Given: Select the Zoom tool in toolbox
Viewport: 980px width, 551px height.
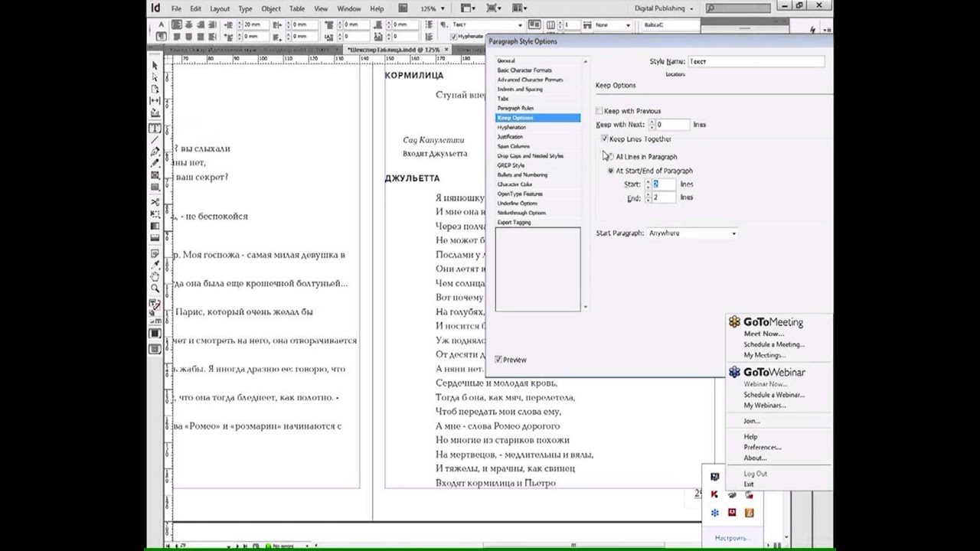Looking at the screenshot, I should tap(155, 289).
